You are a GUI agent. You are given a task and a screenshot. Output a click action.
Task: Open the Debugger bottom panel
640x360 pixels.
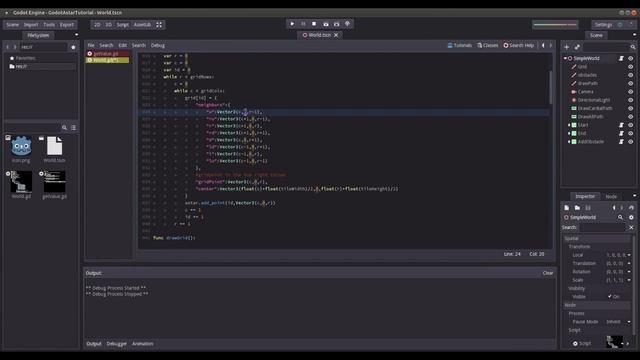(116, 344)
